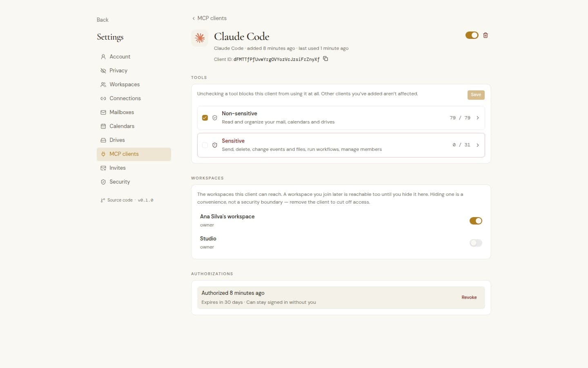
Task: Open the Workspaces settings page
Action: point(134,85)
